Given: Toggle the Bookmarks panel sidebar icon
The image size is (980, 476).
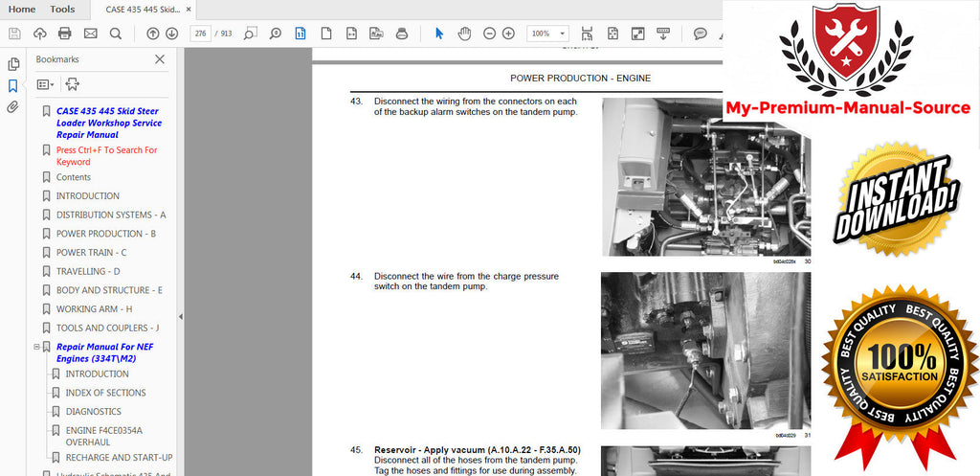Looking at the screenshot, I should point(12,85).
